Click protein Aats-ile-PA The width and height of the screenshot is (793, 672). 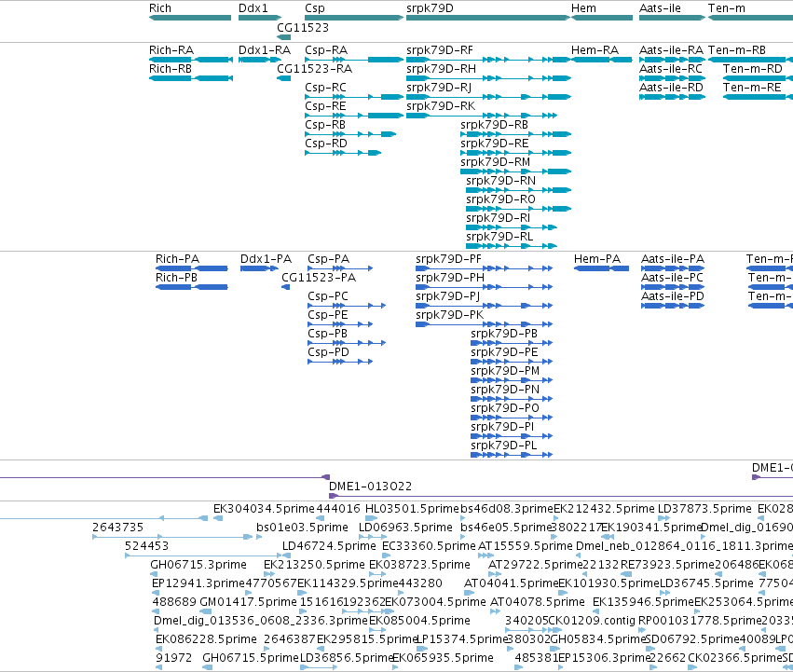click(x=673, y=259)
